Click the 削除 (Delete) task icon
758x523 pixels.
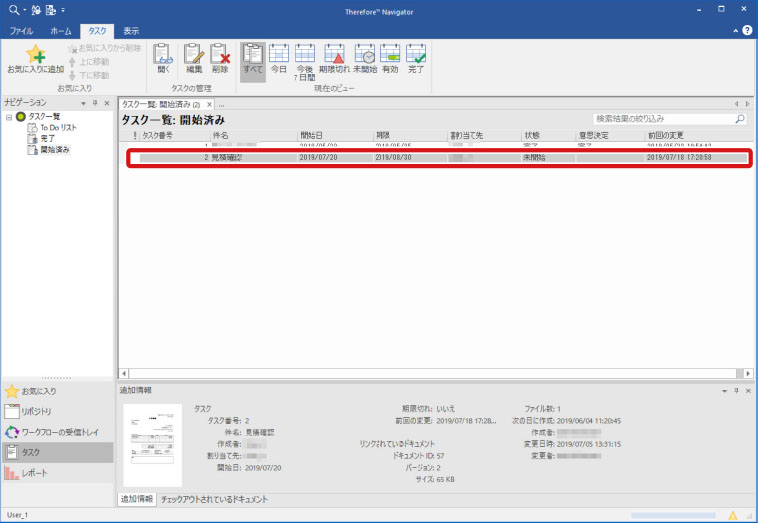(x=220, y=59)
